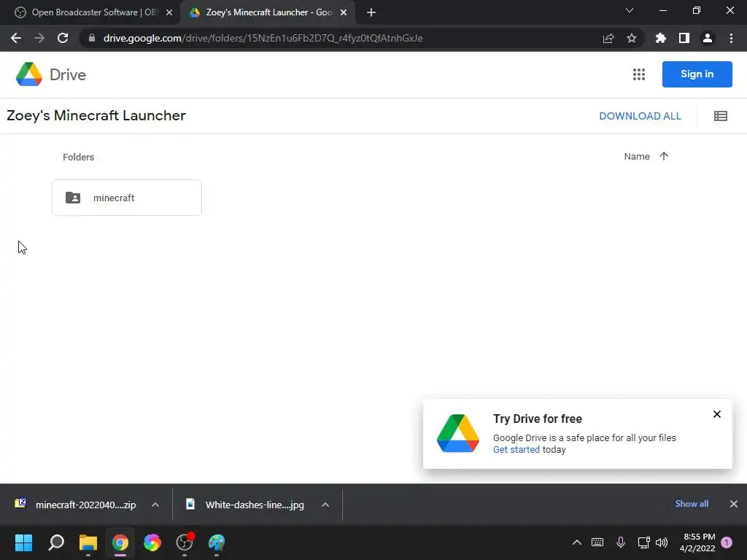Open Chrome three-dot menu
The image size is (747, 560).
pos(731,38)
